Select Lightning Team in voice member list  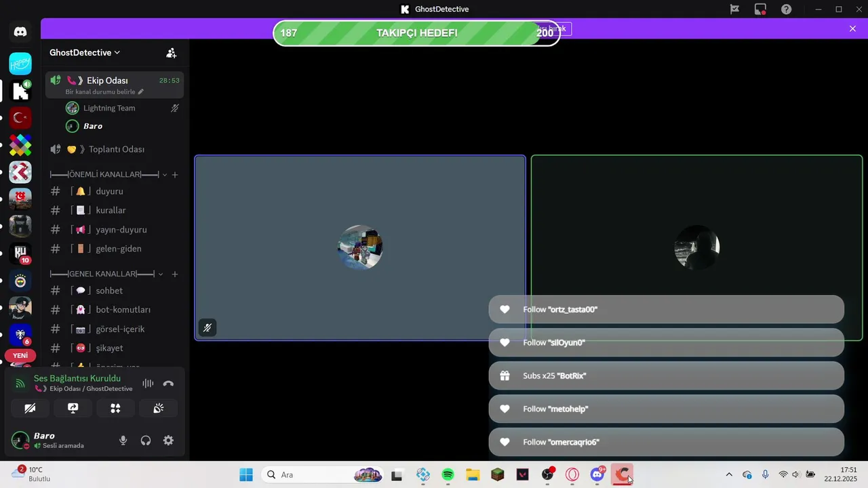pos(123,108)
